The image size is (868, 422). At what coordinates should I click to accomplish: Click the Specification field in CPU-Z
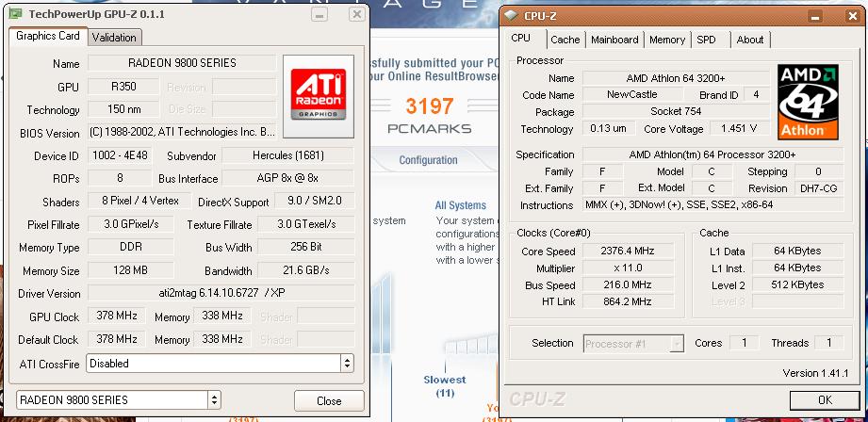point(713,154)
